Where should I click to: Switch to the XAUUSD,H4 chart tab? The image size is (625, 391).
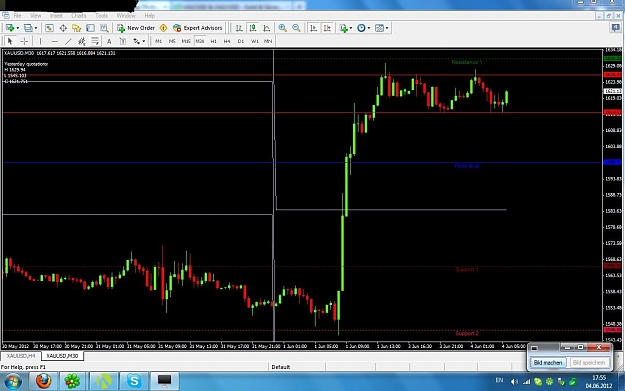[x=21, y=356]
